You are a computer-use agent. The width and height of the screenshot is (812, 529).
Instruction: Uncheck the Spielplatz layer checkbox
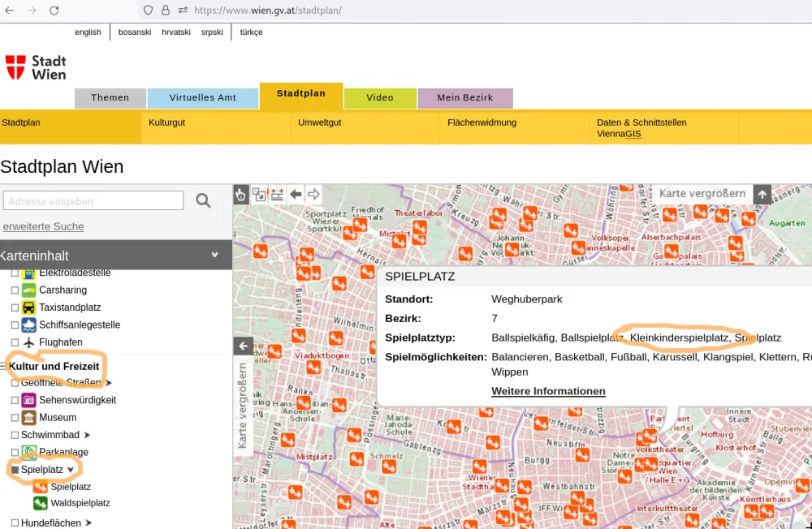click(x=15, y=470)
